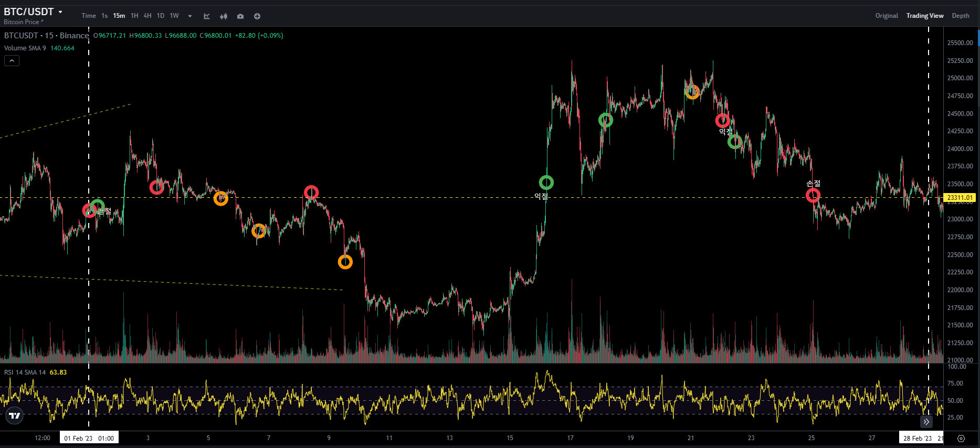Collapse the indicator legend with caret button
The width and height of the screenshot is (980, 448).
point(12,61)
